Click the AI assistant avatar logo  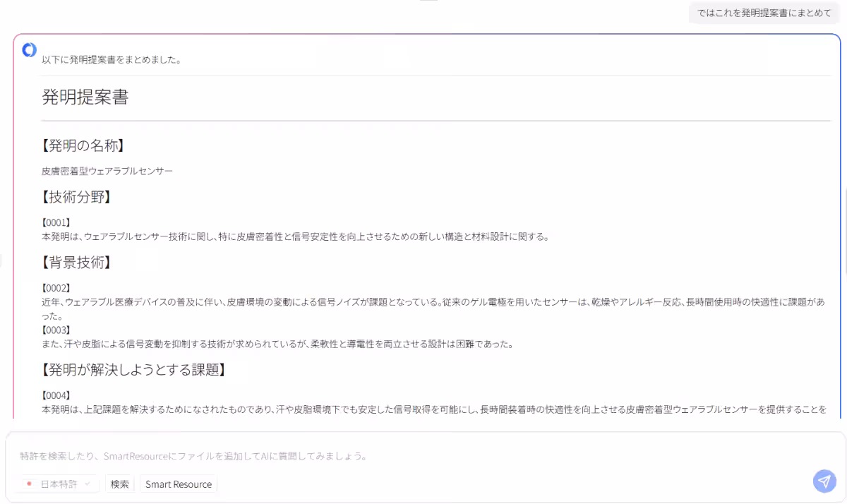(x=28, y=49)
